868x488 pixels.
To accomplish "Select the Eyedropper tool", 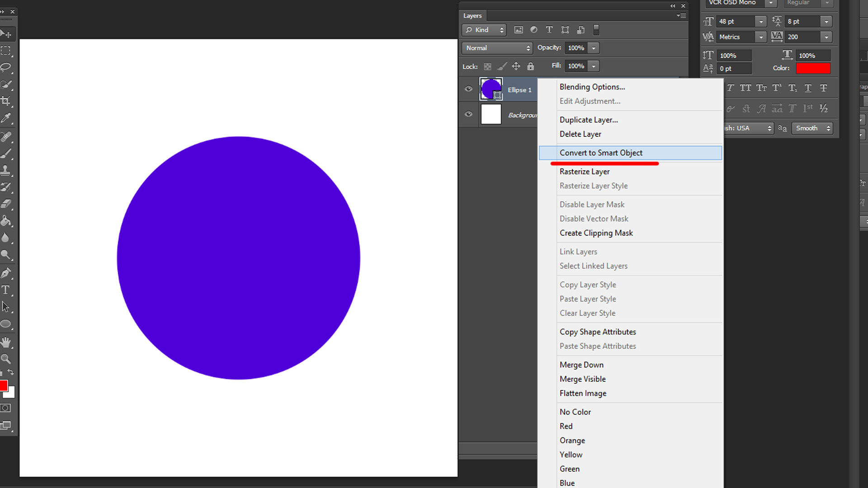I will click(x=6, y=118).
